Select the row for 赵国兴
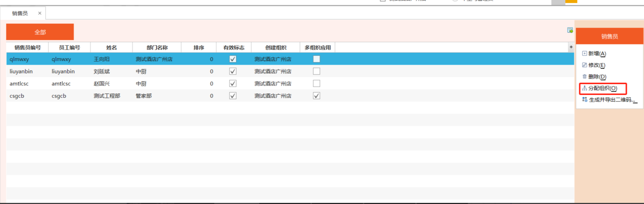This screenshot has height=204, width=644. point(102,84)
